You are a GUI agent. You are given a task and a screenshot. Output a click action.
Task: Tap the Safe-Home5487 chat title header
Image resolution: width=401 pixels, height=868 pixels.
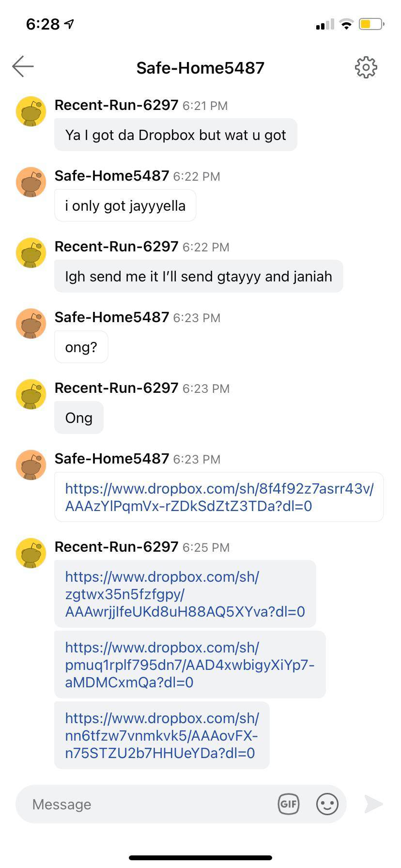click(x=200, y=68)
